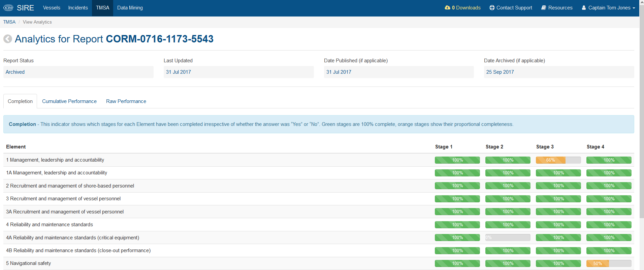Click the Date Archived (if applicable) label

(x=514, y=61)
